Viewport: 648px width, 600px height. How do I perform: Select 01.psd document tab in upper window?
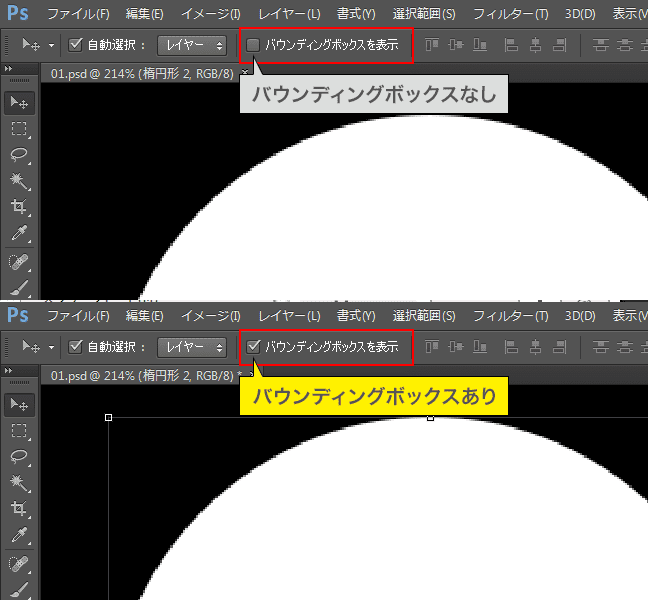point(142,74)
